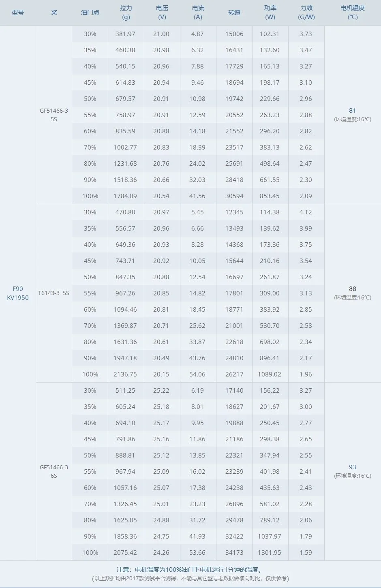The image size is (381, 588).
Task: Select the GF51466-3 6S propeller cell
Action: coord(54,471)
